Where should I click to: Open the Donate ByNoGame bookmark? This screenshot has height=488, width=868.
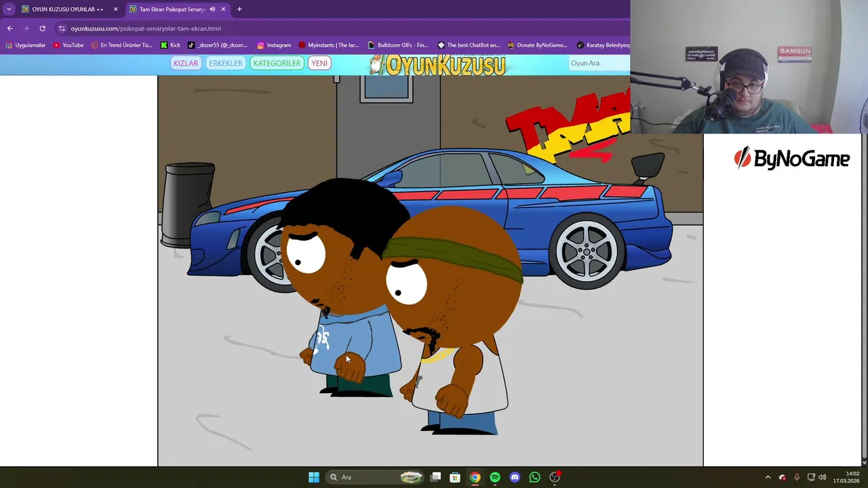pyautogui.click(x=537, y=45)
